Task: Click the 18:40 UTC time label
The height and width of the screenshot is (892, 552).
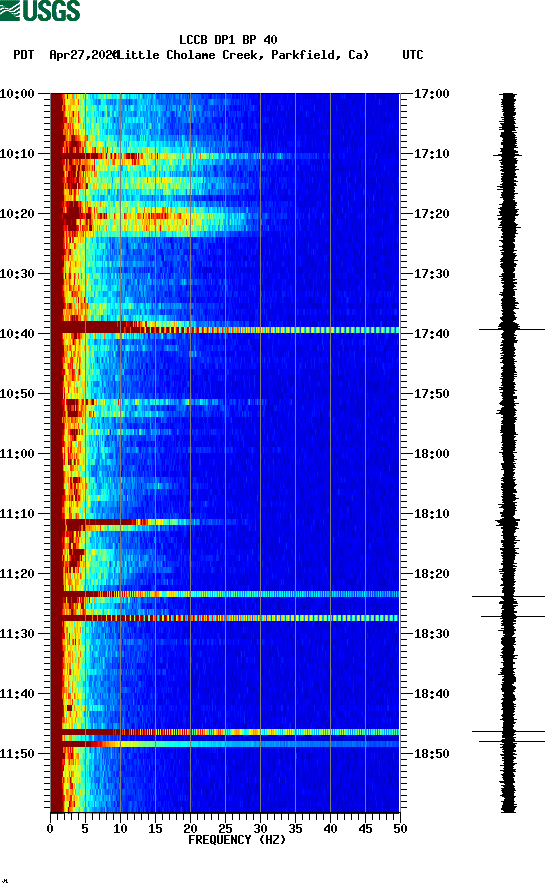Action: [431, 694]
